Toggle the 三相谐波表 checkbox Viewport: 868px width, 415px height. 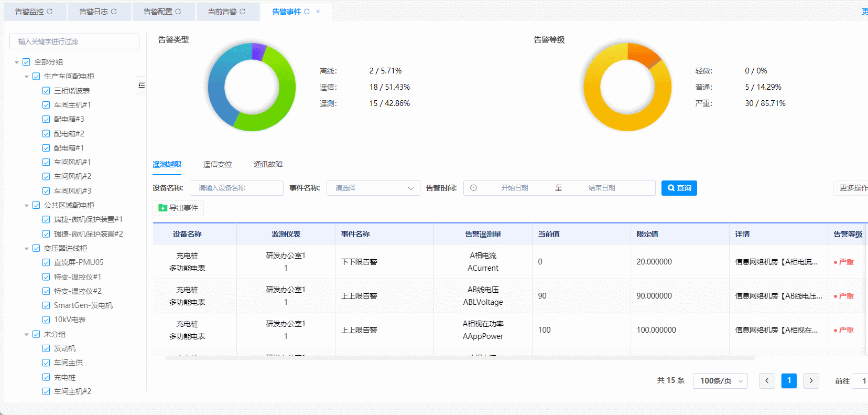coord(46,91)
